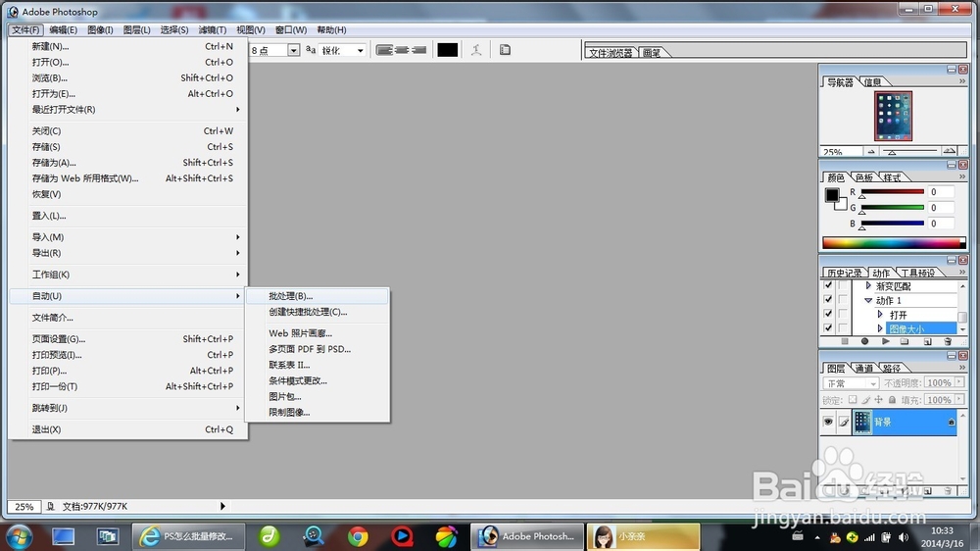Create a new action set folder
The height and width of the screenshot is (551, 980).
905,341
